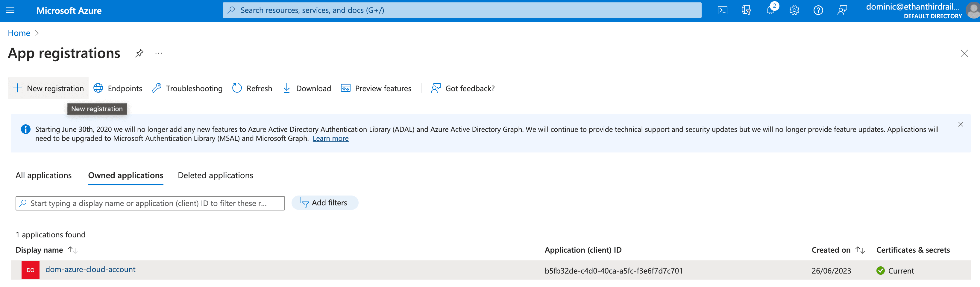Click Got feedback? button
The width and height of the screenshot is (980, 287).
(x=462, y=88)
